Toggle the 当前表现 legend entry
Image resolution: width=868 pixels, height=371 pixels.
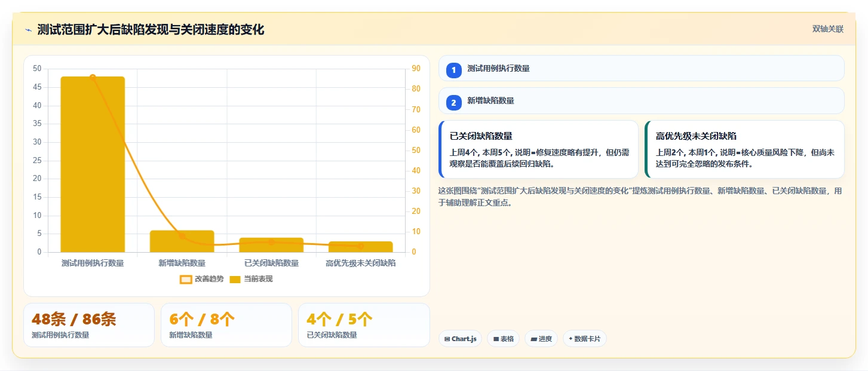pyautogui.click(x=251, y=279)
